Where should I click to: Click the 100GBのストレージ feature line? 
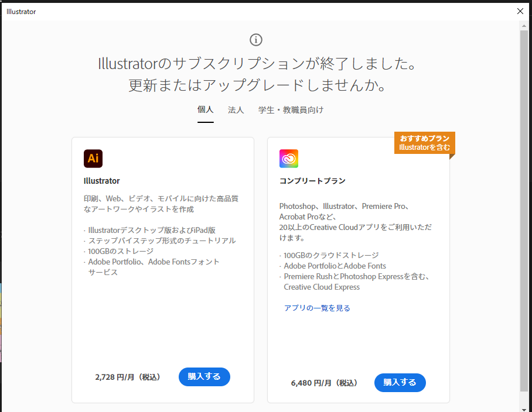pos(121,251)
